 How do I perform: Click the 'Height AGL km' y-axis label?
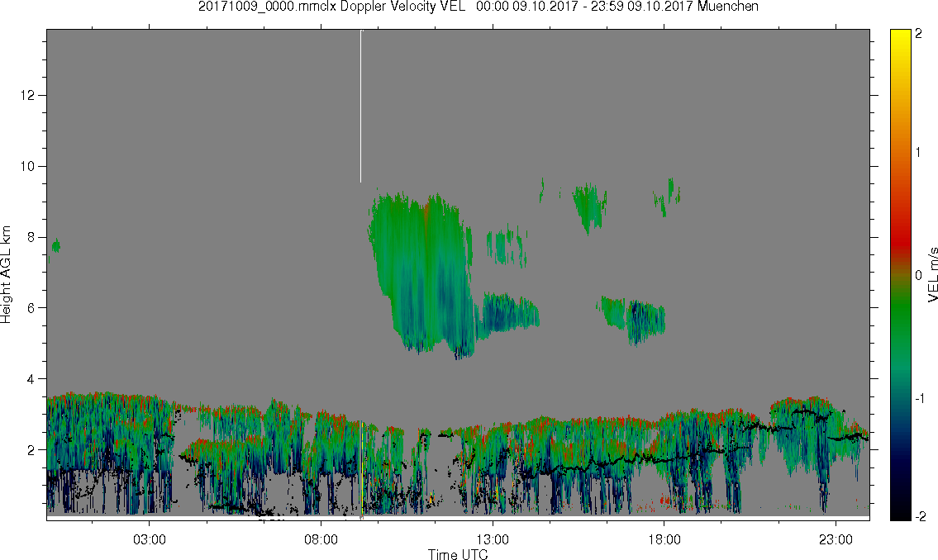pos(6,275)
